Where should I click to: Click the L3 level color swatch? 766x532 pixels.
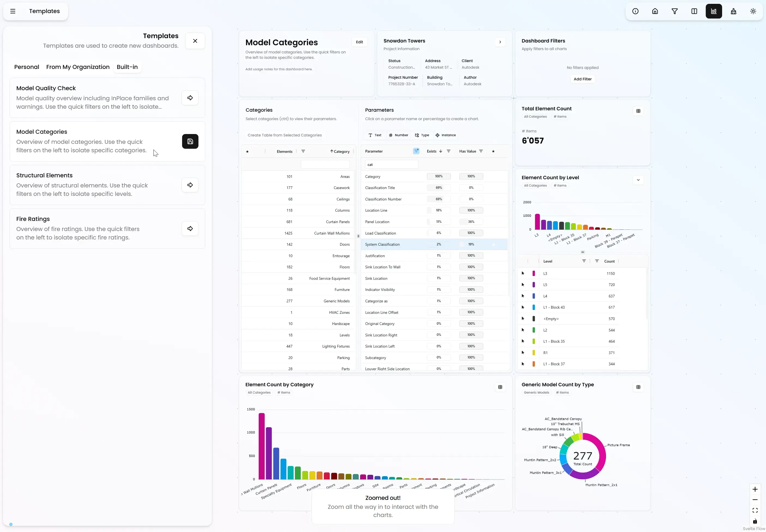click(x=533, y=273)
